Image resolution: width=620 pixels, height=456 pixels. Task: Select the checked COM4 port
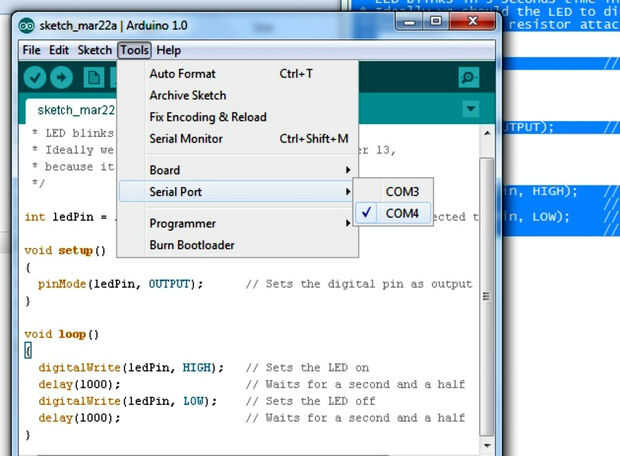point(393,214)
